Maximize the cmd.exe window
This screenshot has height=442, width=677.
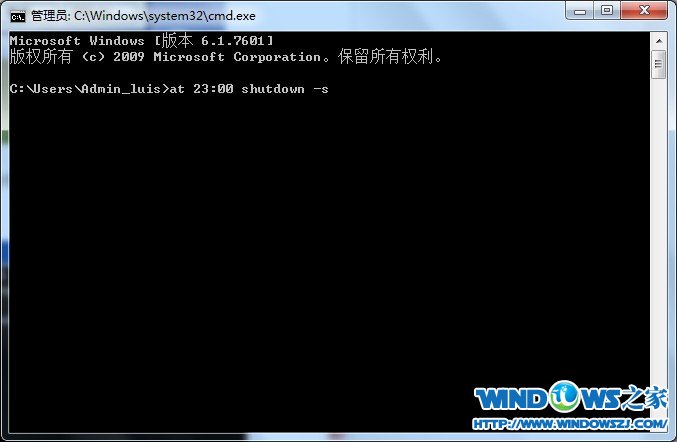607,10
